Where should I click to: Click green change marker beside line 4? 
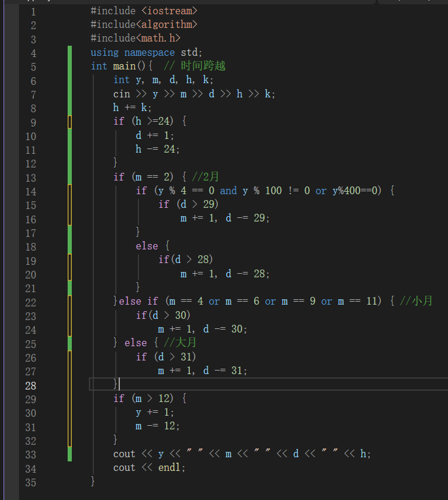pos(69,52)
